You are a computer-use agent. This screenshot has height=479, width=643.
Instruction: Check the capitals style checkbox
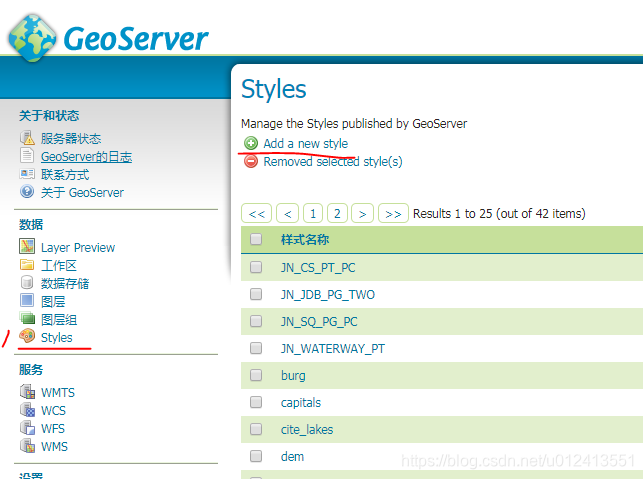[256, 402]
